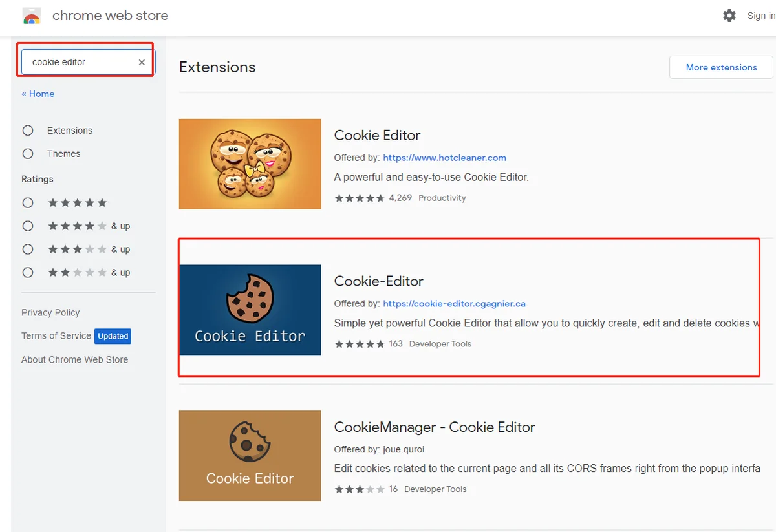Viewport: 776px width, 532px height.
Task: Open the orange Cookie Editor thumbnail
Action: [250, 164]
